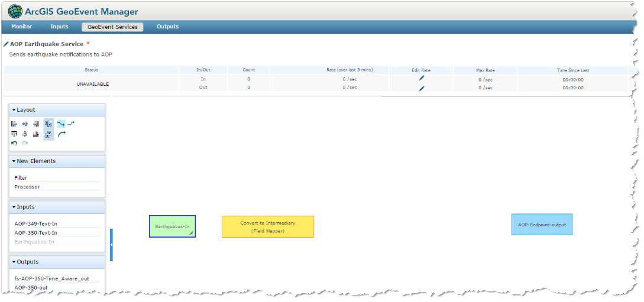Select the curved connector arrow style

click(x=62, y=134)
